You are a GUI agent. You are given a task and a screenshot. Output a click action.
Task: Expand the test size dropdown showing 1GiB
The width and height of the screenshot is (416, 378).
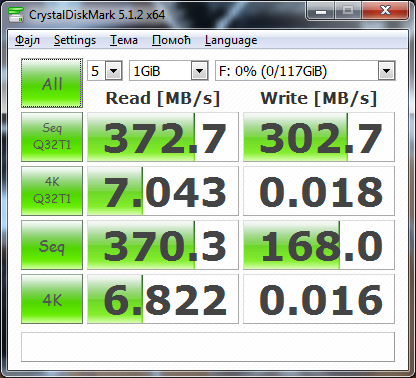point(199,71)
